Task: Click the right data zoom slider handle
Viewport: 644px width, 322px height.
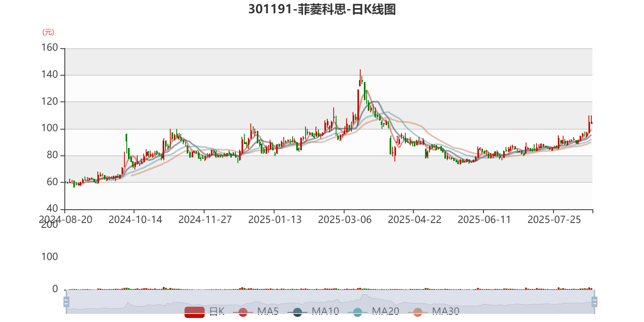Action: point(594,302)
